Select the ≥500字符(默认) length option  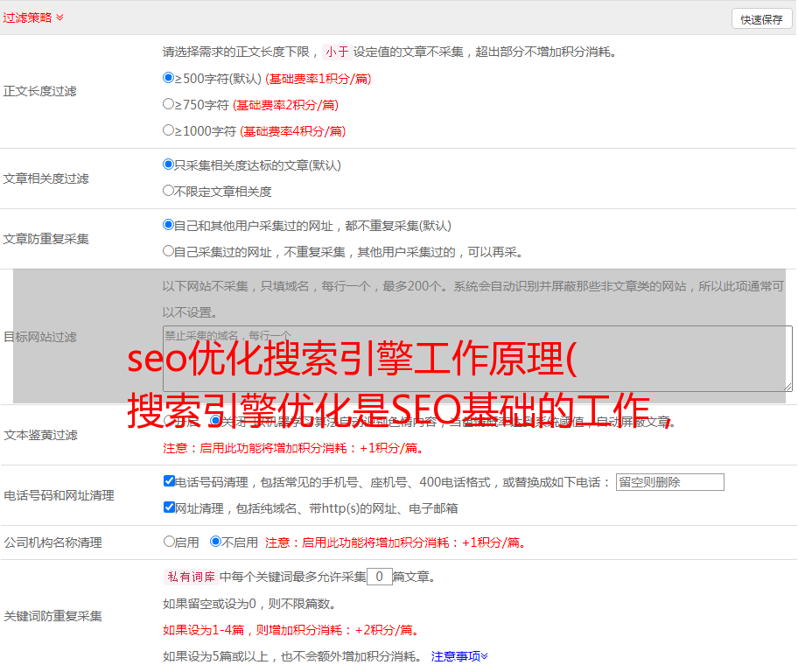coord(169,78)
